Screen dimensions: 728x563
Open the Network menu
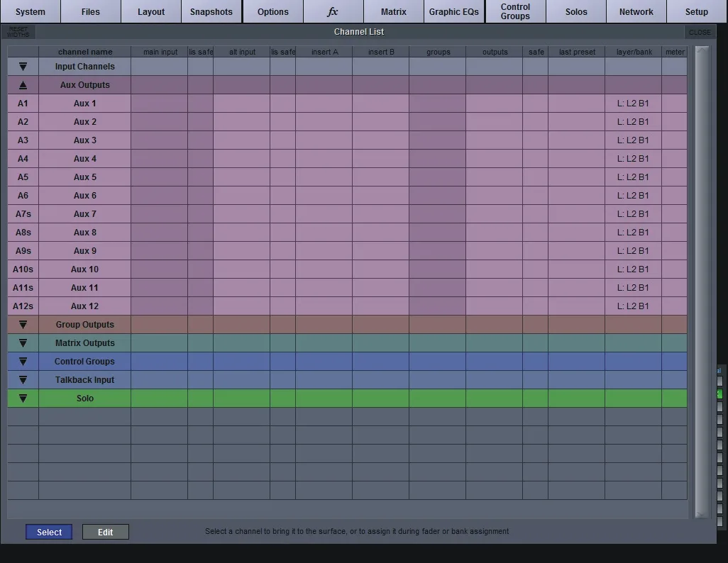point(636,11)
